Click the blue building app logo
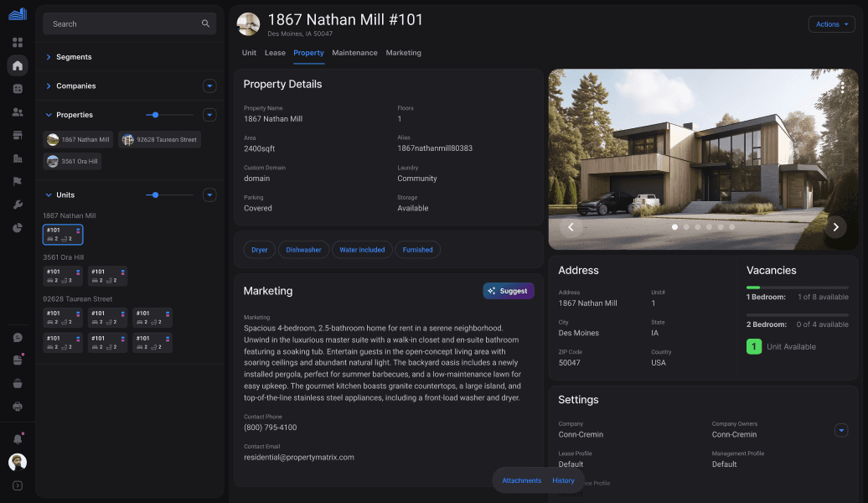The image size is (868, 503). [x=18, y=14]
